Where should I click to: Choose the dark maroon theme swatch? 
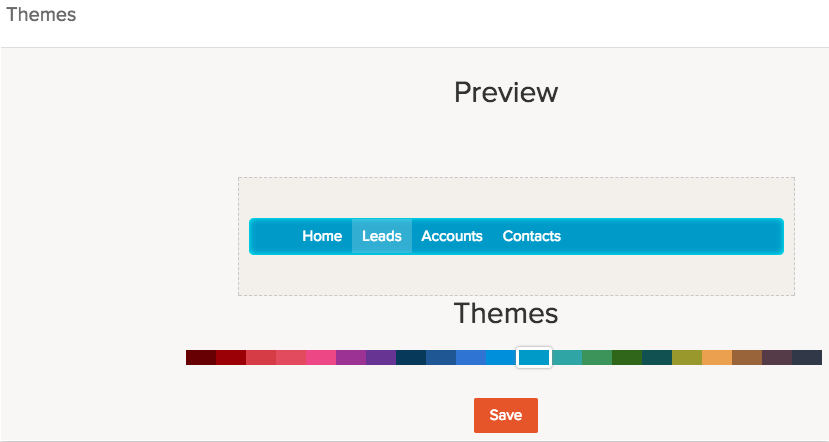click(201, 357)
